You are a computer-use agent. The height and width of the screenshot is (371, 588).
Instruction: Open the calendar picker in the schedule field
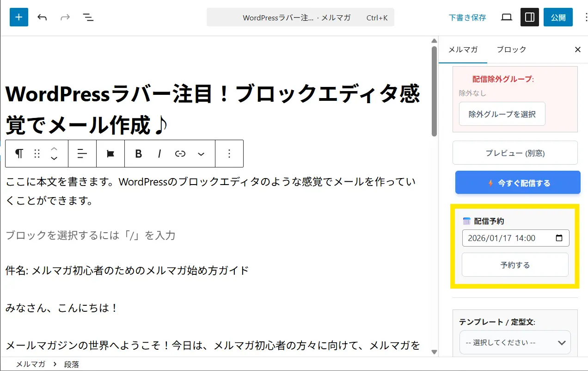(559, 238)
